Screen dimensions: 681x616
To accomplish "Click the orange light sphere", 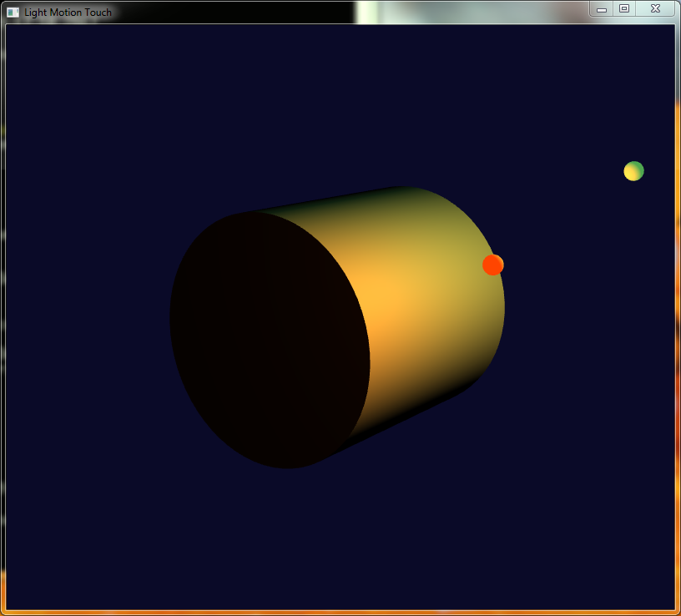I will (x=493, y=265).
